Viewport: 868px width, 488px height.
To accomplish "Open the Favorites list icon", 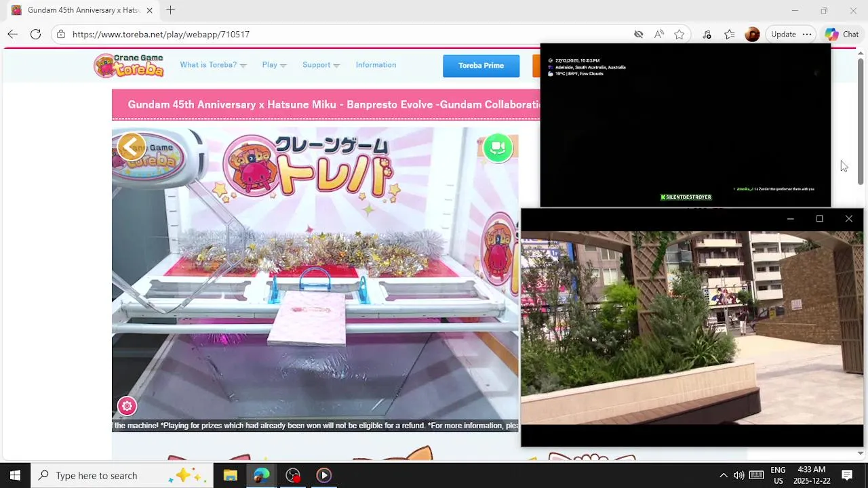I will [x=729, y=34].
